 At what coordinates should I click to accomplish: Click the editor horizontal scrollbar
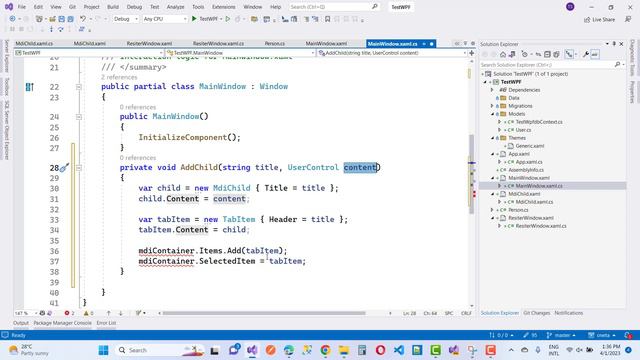[x=264, y=313]
